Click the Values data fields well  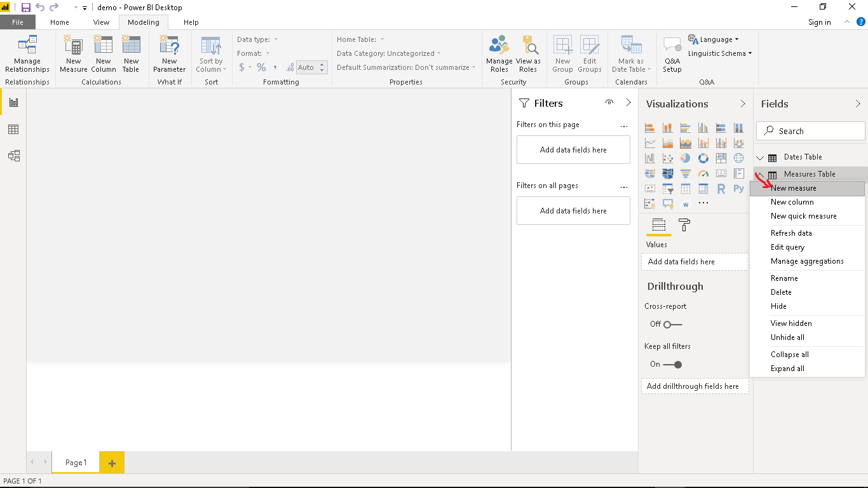[695, 262]
